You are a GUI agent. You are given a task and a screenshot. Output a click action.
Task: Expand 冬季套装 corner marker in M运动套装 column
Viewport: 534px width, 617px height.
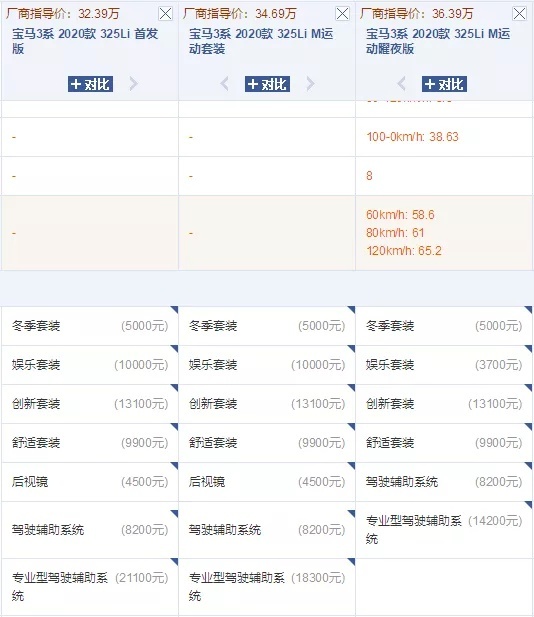[352, 310]
